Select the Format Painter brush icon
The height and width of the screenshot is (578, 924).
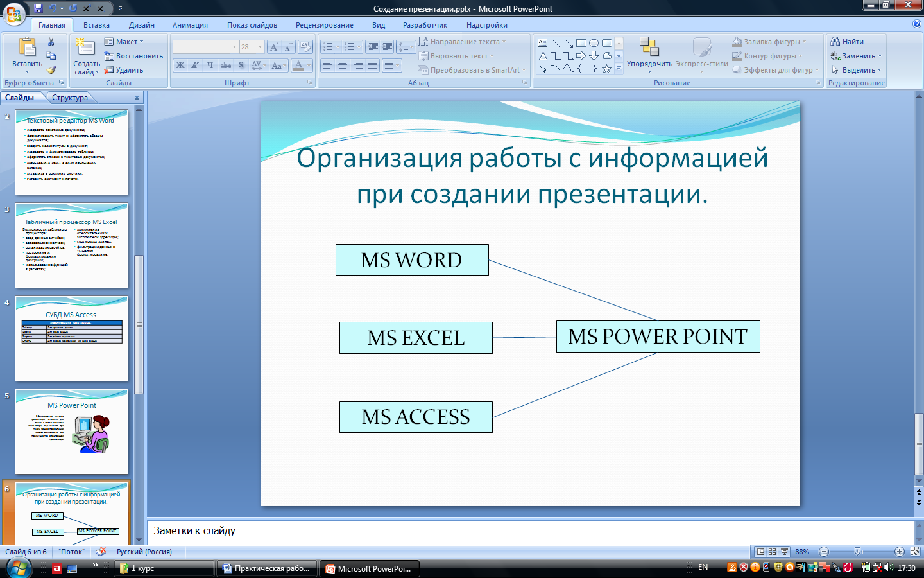(x=51, y=69)
